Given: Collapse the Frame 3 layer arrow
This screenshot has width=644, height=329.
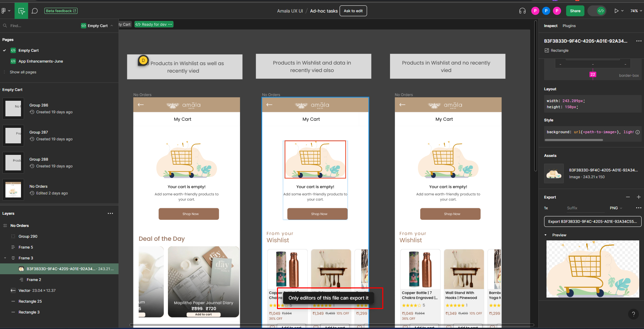Looking at the screenshot, I should click(x=5, y=258).
